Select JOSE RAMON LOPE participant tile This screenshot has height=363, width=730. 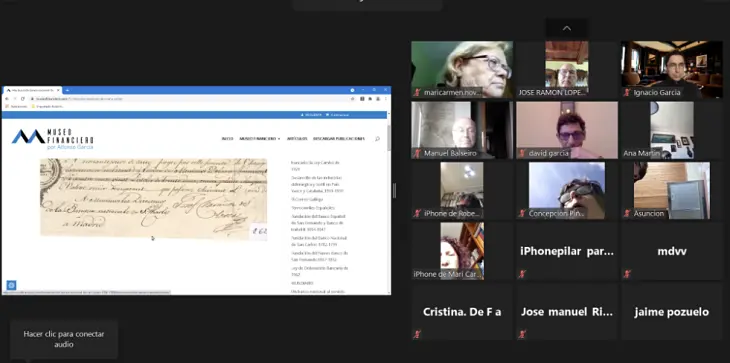click(x=567, y=69)
